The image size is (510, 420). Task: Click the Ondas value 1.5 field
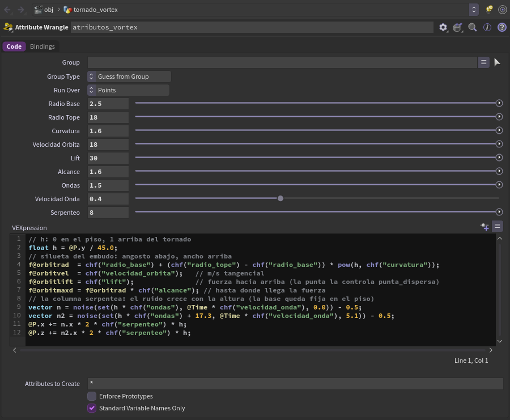(108, 186)
